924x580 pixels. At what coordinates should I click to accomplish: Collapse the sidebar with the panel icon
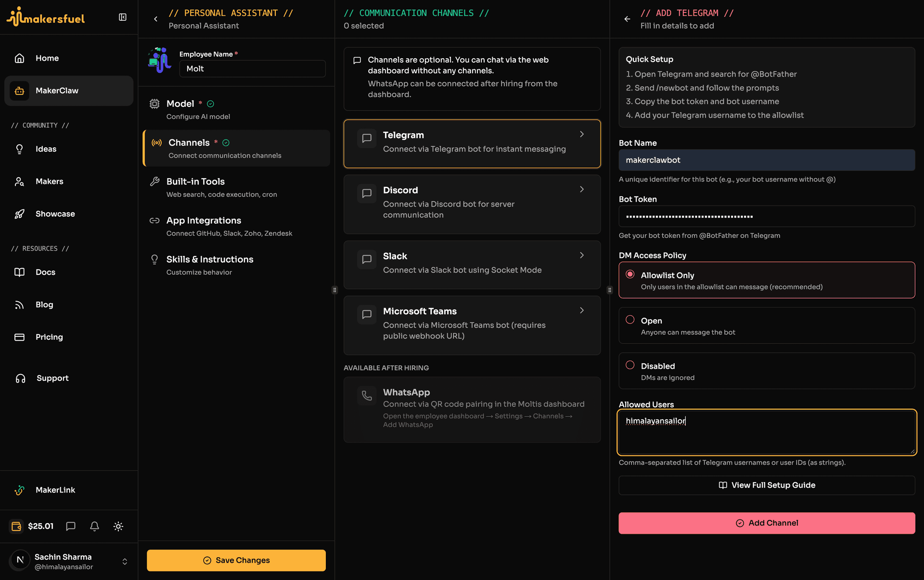(x=123, y=17)
